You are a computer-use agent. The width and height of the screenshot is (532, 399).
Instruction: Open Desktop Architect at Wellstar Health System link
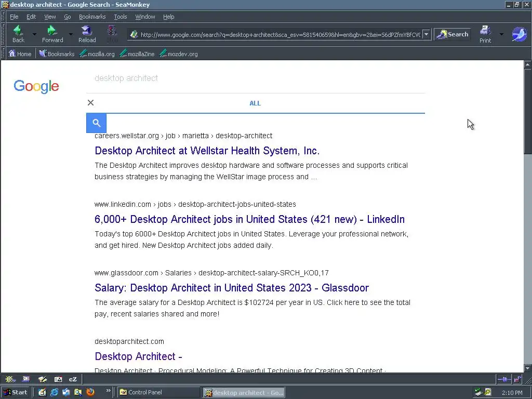tap(207, 151)
